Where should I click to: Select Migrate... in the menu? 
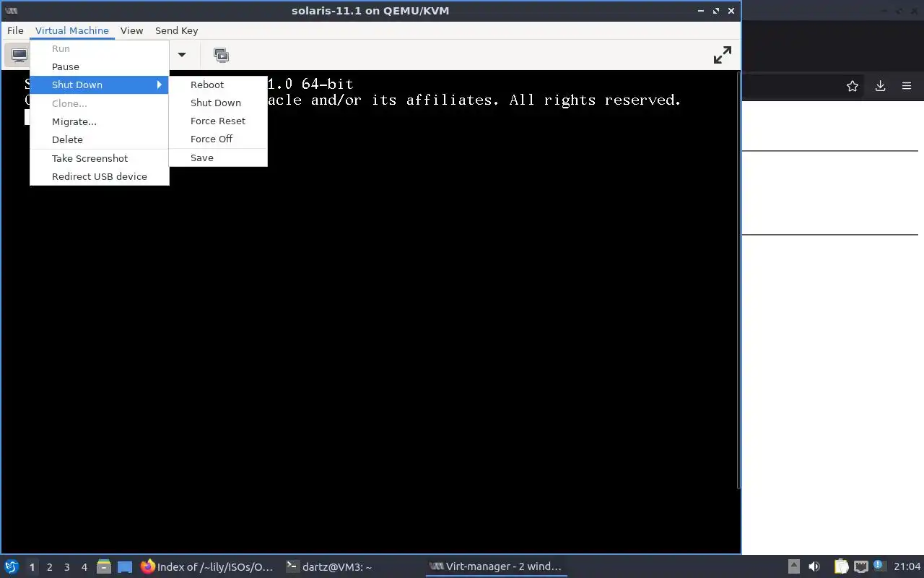click(100, 121)
